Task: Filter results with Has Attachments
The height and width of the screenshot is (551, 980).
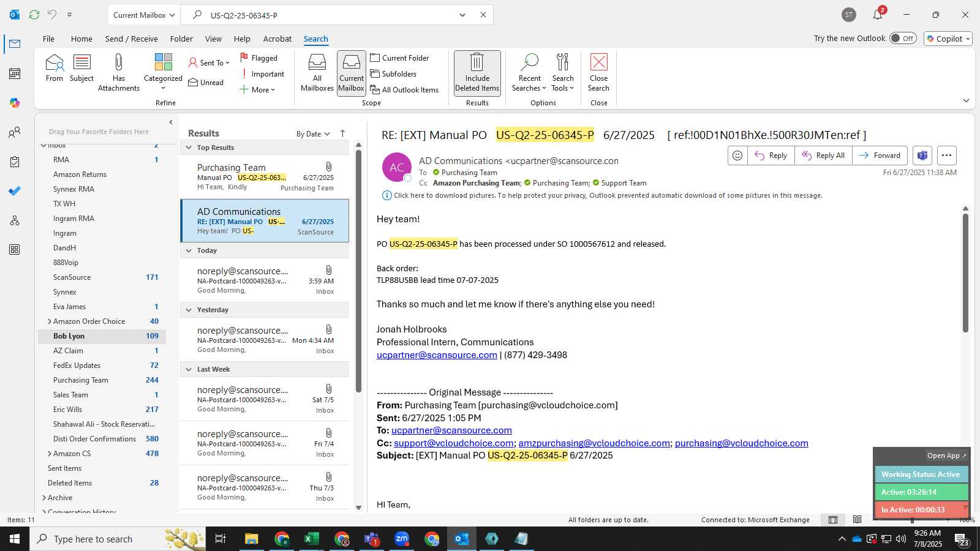Action: tap(119, 72)
